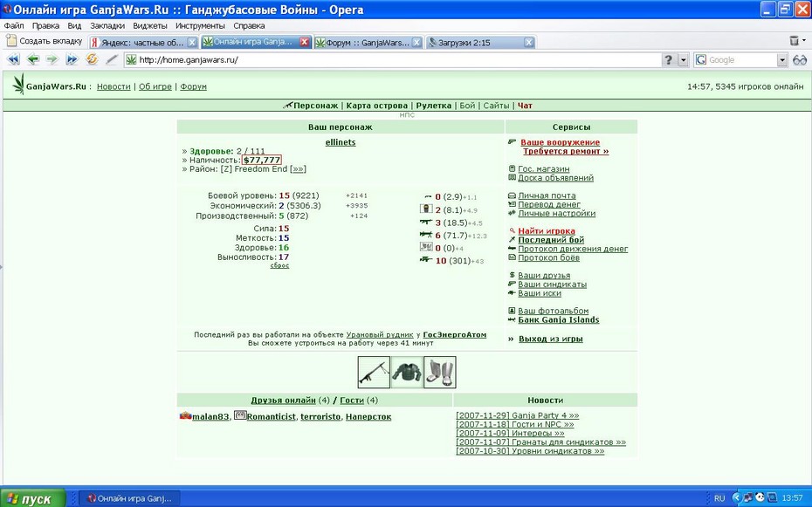Open the Google search engine dropdown
Screen dimensions: 812x507
pos(782,60)
